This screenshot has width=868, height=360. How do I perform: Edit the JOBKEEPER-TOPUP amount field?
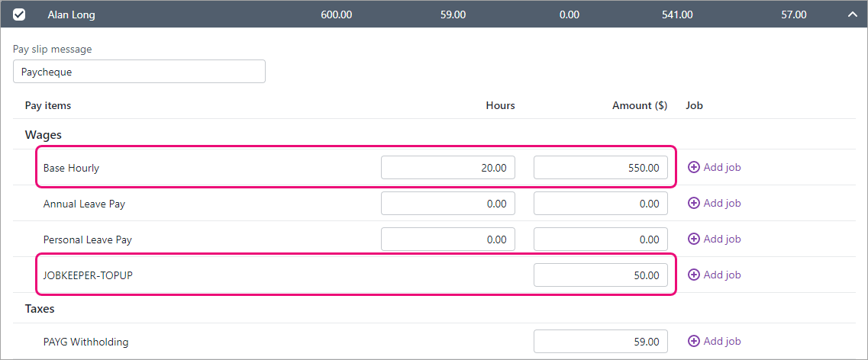coord(601,275)
